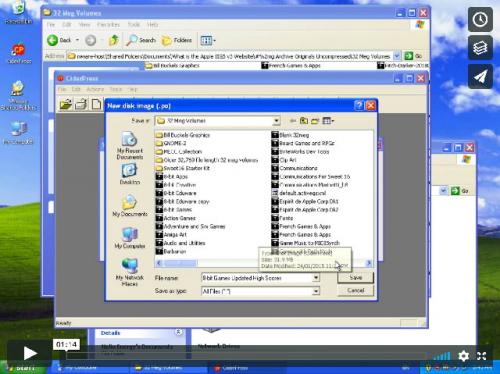Select My Computer in the places bar
500x374 pixels.
pos(130,238)
